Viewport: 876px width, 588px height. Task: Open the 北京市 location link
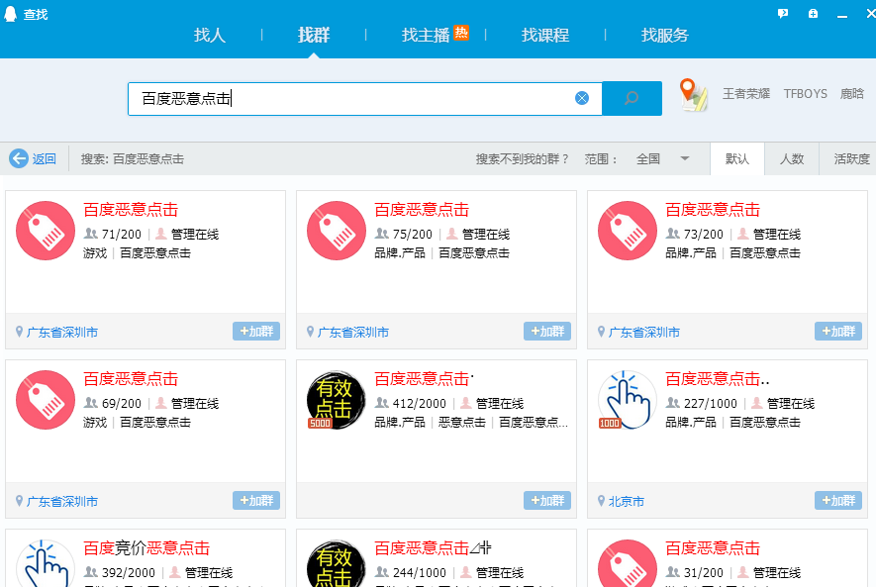click(x=627, y=502)
